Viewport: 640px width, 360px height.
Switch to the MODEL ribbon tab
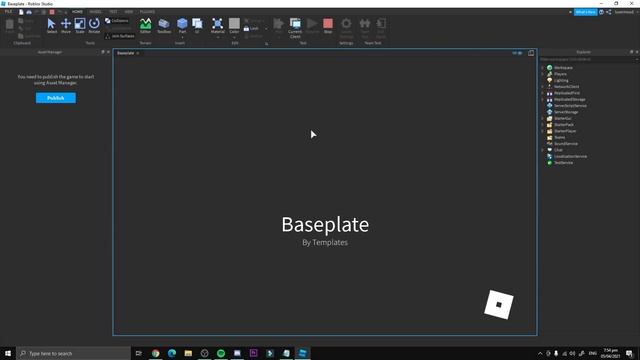click(x=96, y=12)
